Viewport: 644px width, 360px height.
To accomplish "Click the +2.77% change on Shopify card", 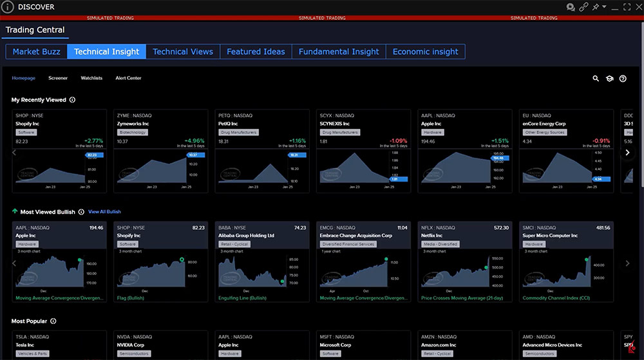I will pos(93,141).
